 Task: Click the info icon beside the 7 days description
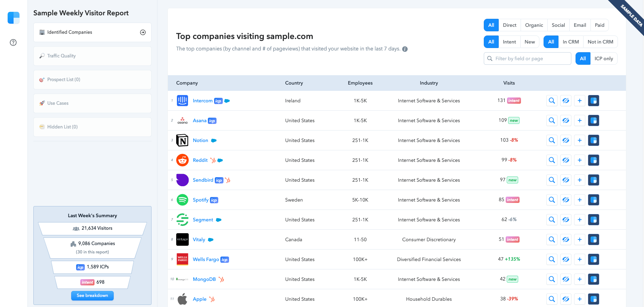(x=405, y=49)
